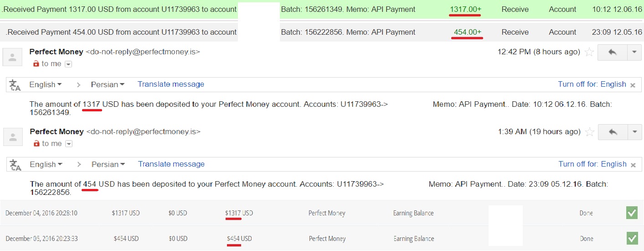Click sender name on 1:39 AM email
The image size is (644, 251).
pyautogui.click(x=57, y=132)
